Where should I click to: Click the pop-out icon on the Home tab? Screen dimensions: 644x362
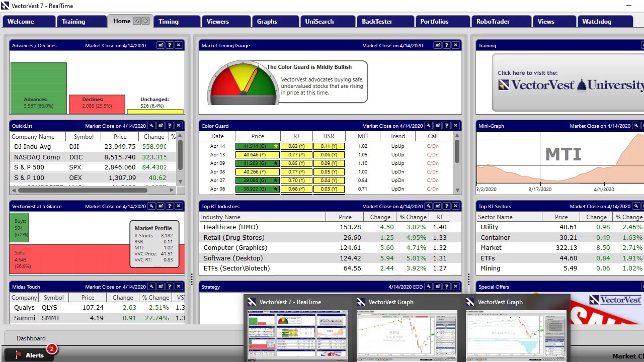coord(145,21)
